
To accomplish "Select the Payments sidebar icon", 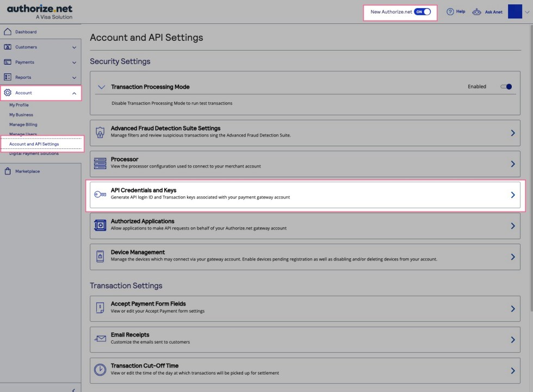I will [7, 62].
